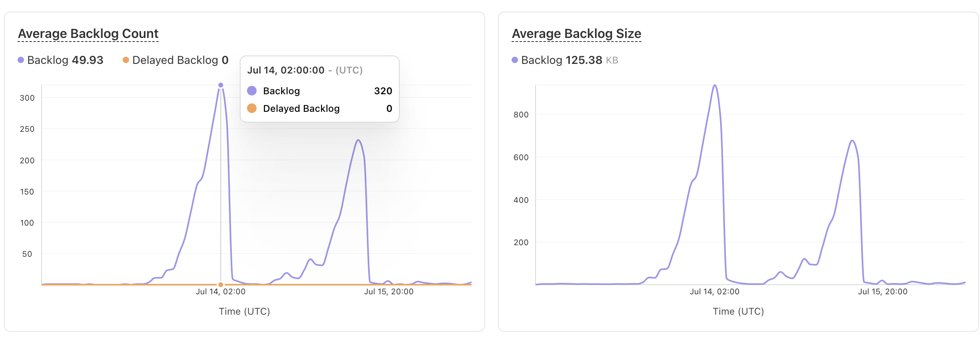
Task: Toggle the Delayed Backlog 0 legend label
Action: coord(180,60)
